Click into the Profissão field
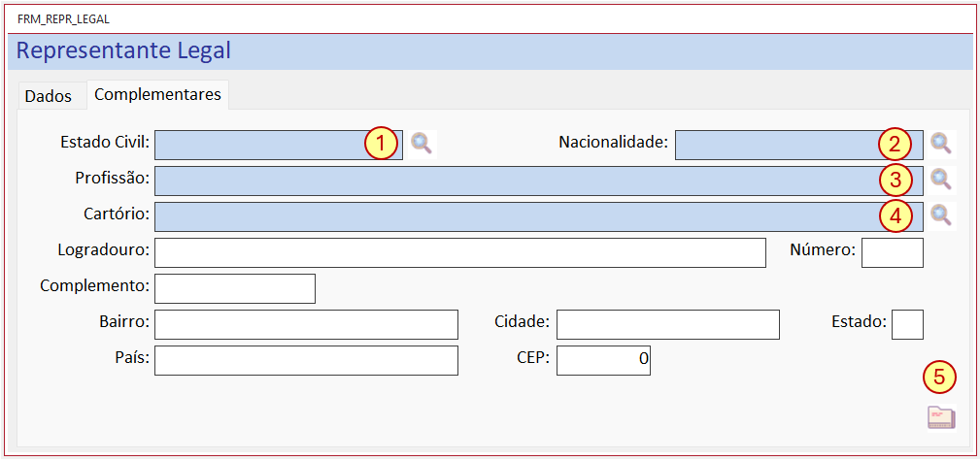 tap(539, 181)
